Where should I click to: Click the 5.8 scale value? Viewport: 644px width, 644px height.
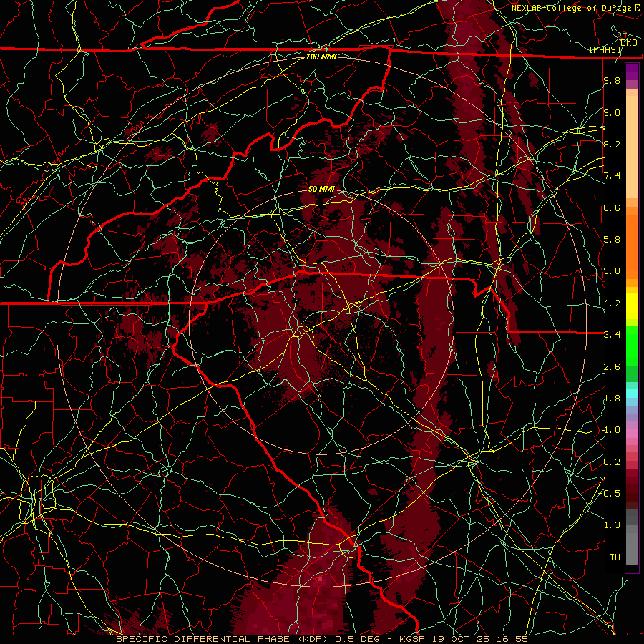tap(612, 239)
